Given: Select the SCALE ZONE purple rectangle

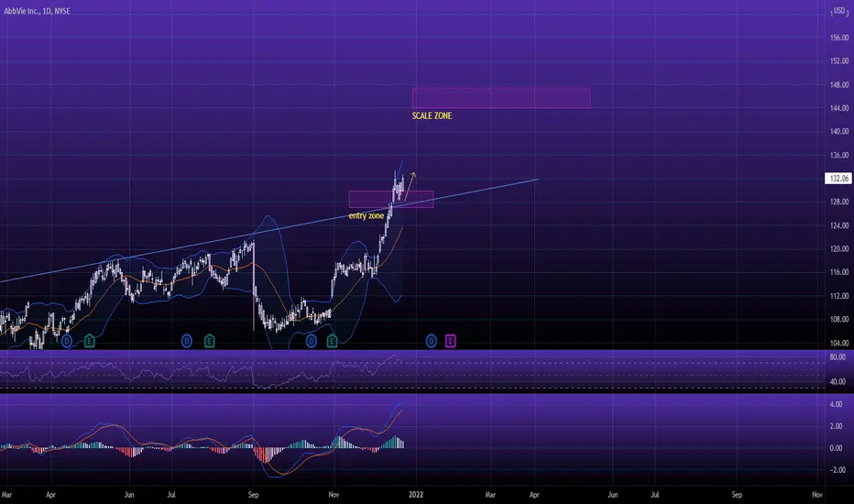Looking at the screenshot, I should click(x=501, y=98).
